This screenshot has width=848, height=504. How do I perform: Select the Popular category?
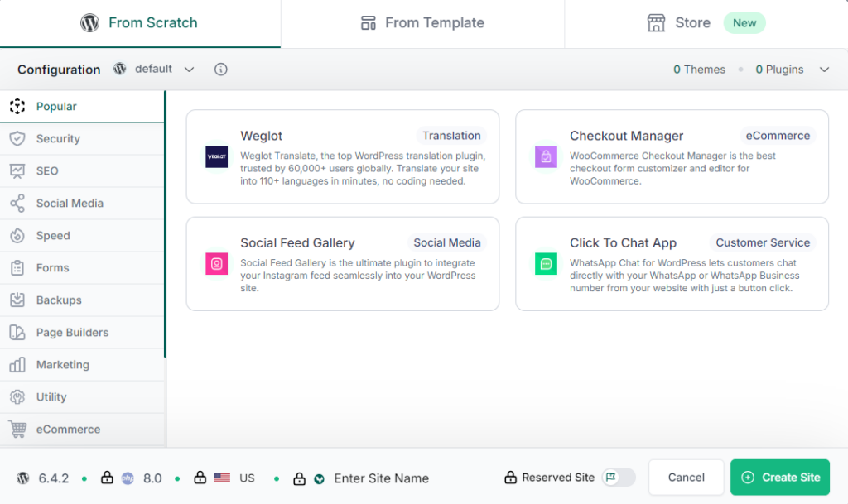point(82,107)
